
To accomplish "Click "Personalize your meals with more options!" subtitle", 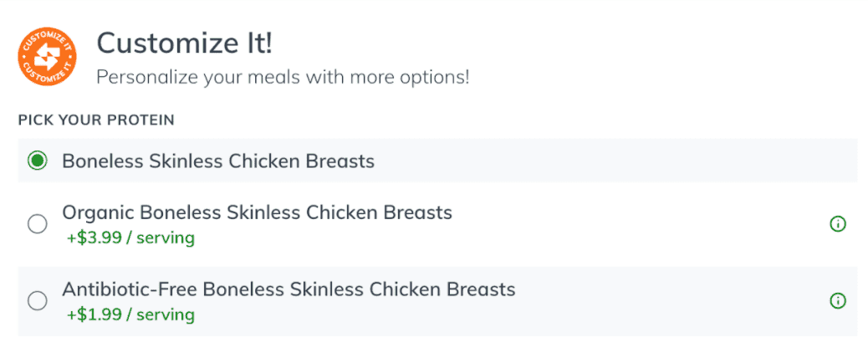I will point(283,77).
